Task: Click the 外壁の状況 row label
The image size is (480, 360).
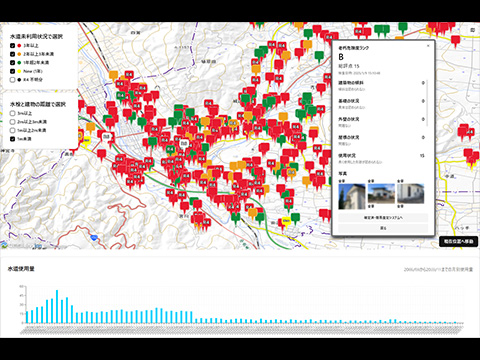Action: point(349,119)
